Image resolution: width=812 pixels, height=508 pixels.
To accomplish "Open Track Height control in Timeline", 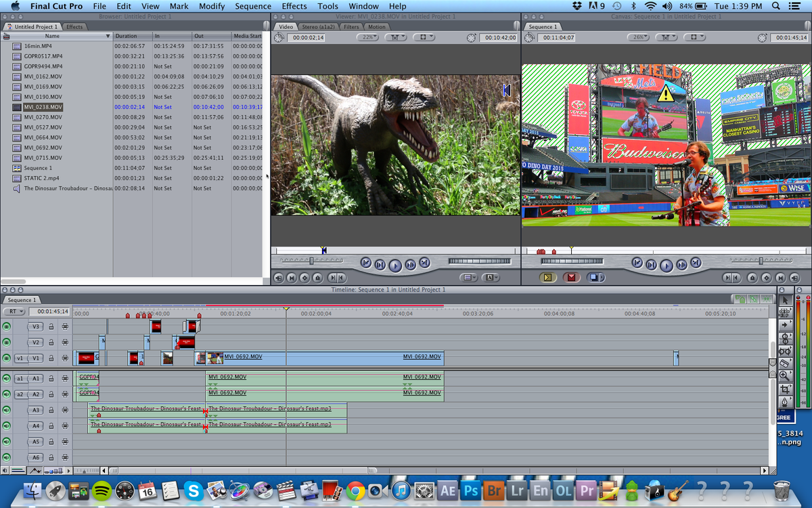I will [53, 470].
